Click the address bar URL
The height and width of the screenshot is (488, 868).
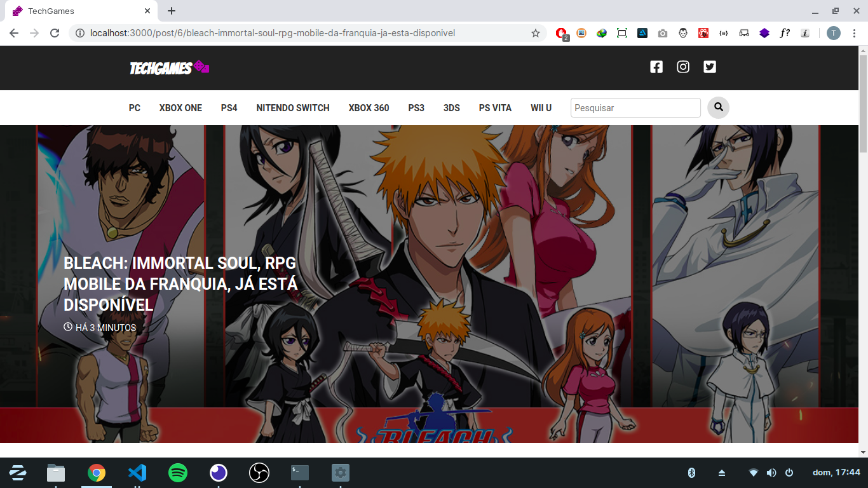[x=273, y=33]
